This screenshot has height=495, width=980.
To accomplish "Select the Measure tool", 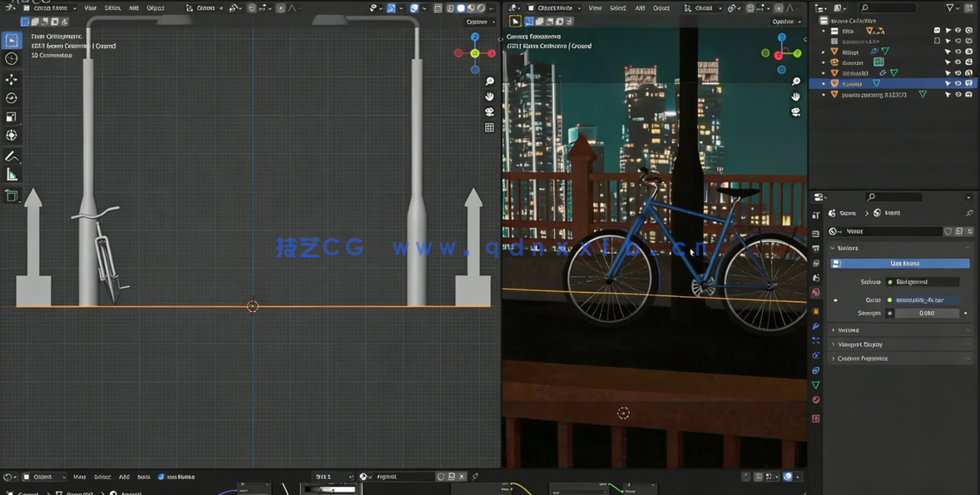I will [12, 175].
